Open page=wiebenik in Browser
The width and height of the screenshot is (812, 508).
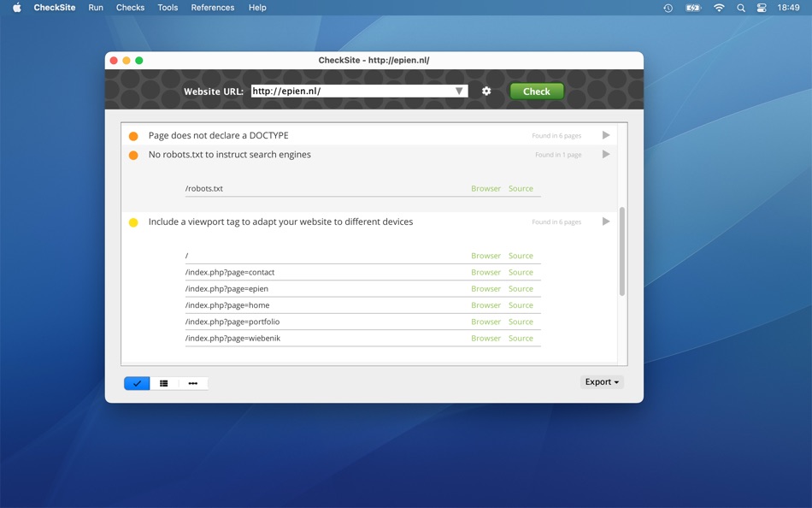tap(485, 339)
